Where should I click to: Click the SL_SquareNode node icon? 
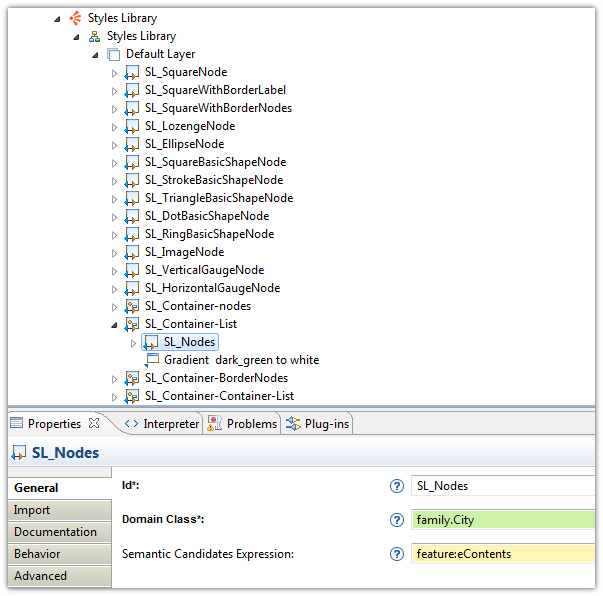(x=132, y=72)
